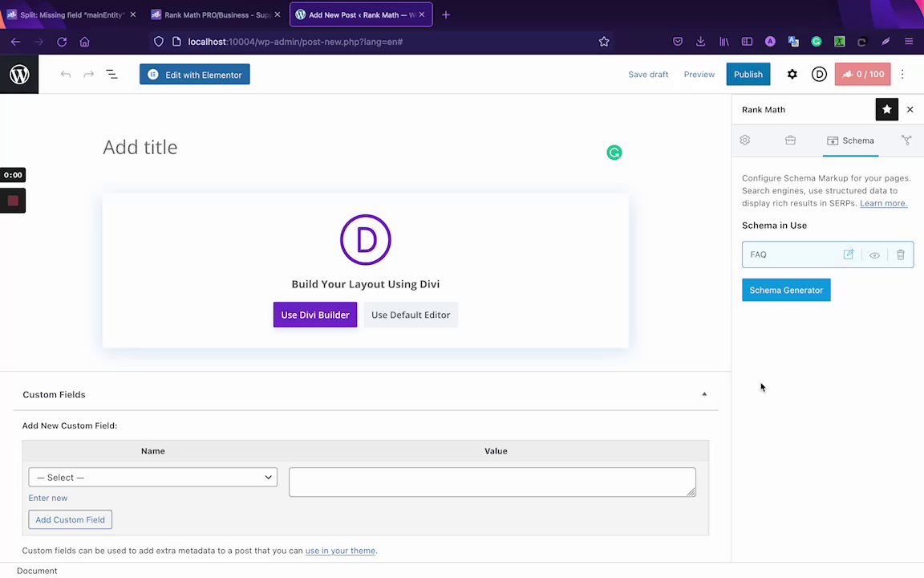Click Use Divi Builder button
Viewport: 924px width, 578px height.
tap(315, 315)
